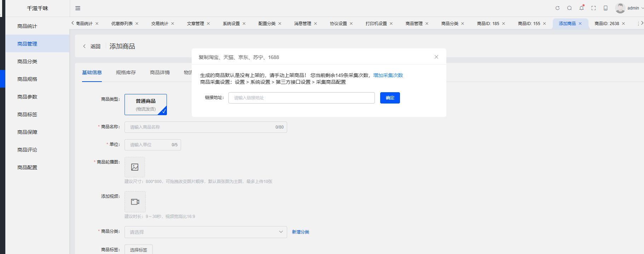The height and width of the screenshot is (254, 644).
Task: Open the 商品详情 tab
Action: pyautogui.click(x=159, y=72)
